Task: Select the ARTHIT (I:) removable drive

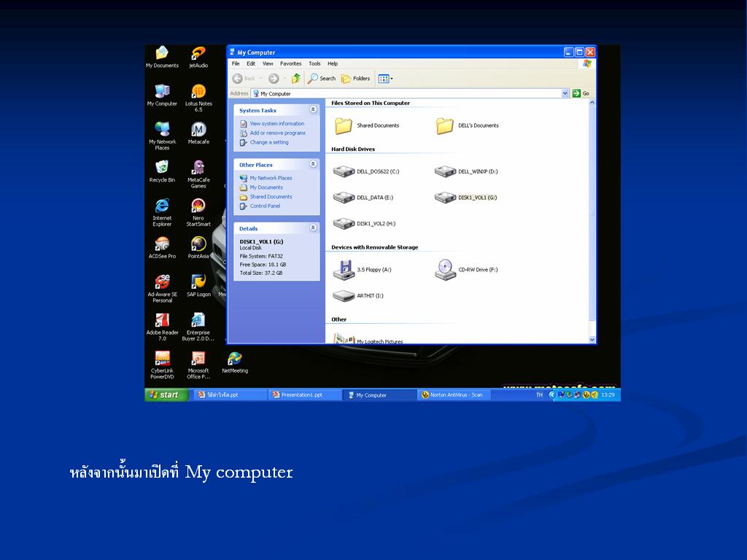Action: (357, 296)
